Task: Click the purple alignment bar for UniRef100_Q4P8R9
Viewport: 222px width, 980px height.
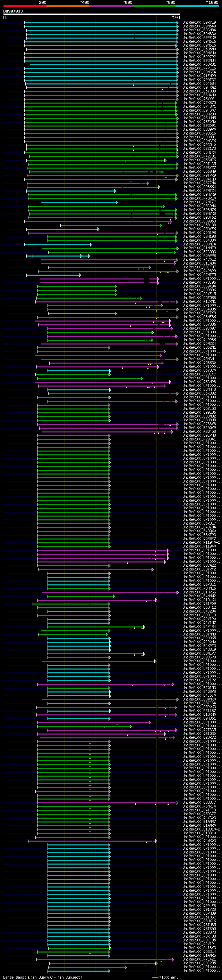Action: [x=108, y=271]
